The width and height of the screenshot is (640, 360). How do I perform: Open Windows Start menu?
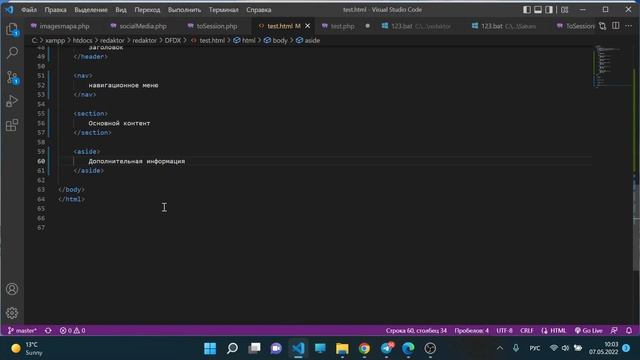click(210, 348)
